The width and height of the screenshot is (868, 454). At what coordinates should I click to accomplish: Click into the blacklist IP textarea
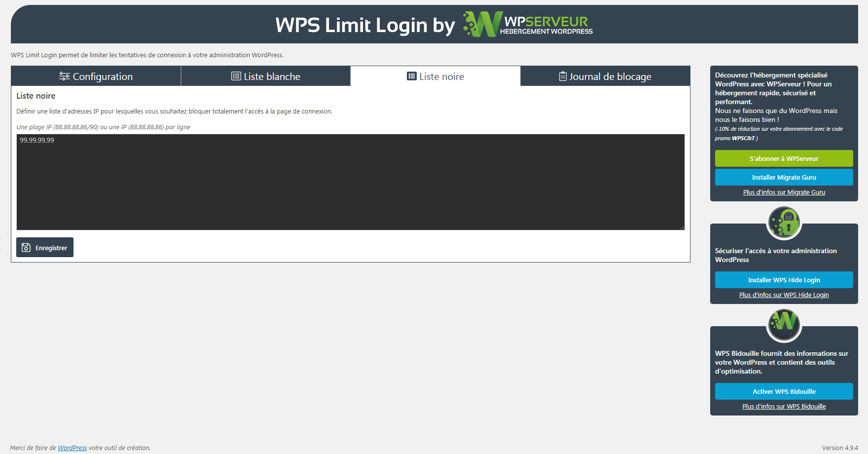click(351, 182)
